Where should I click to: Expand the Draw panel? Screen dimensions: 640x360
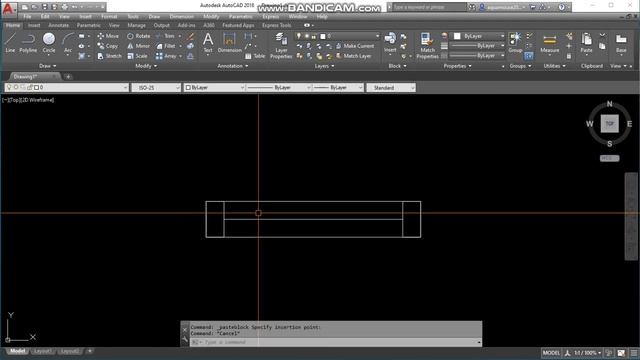click(48, 66)
